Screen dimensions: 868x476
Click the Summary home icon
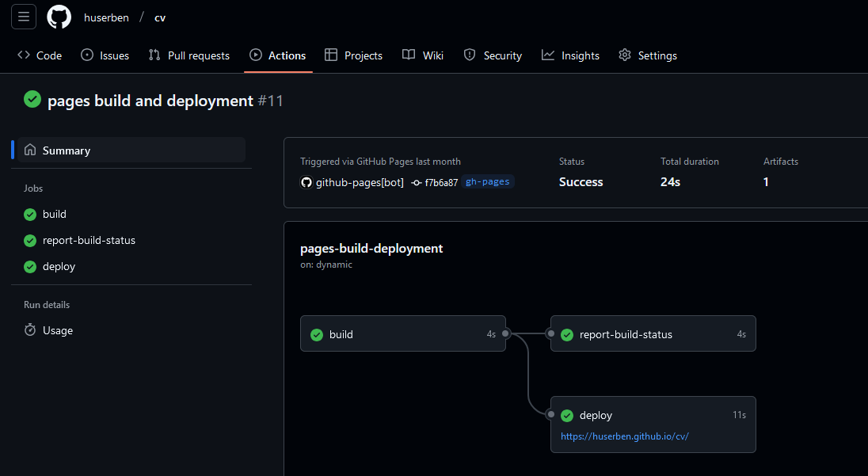click(x=30, y=150)
